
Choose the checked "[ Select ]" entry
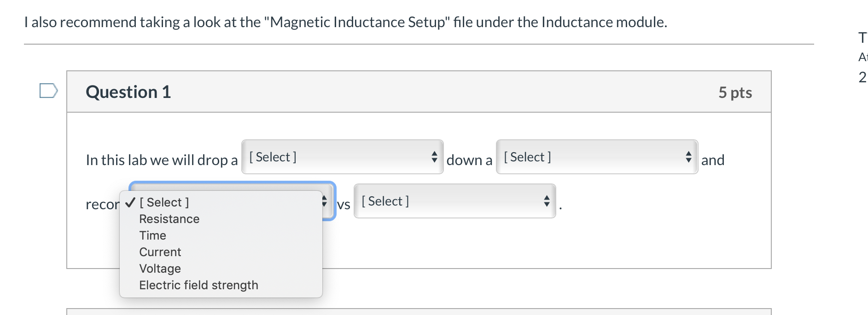click(x=164, y=202)
